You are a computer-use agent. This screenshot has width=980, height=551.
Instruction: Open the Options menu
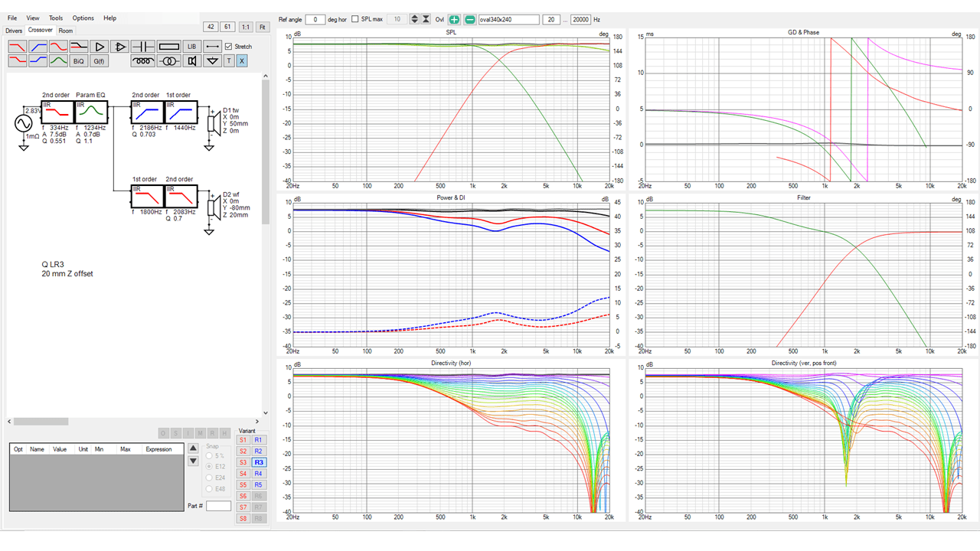coord(83,18)
